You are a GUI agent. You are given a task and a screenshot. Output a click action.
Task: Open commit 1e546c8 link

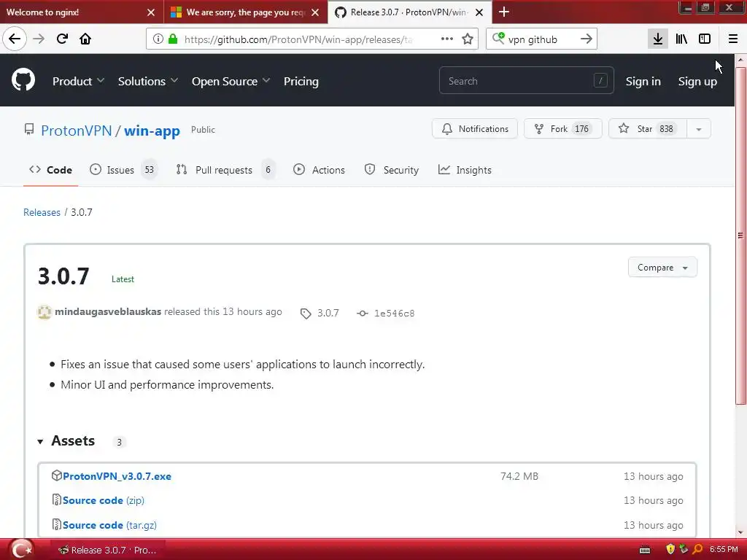tap(395, 314)
